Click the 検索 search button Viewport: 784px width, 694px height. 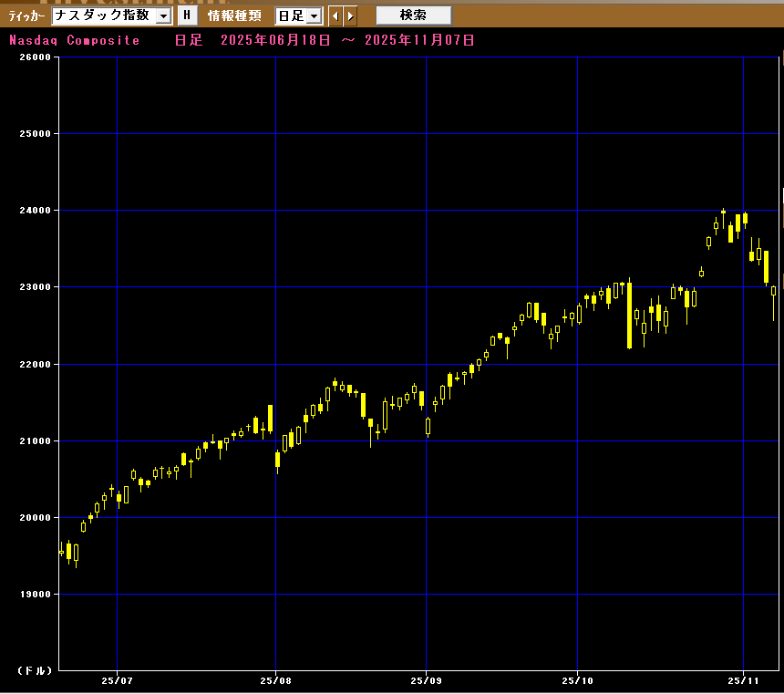(414, 16)
